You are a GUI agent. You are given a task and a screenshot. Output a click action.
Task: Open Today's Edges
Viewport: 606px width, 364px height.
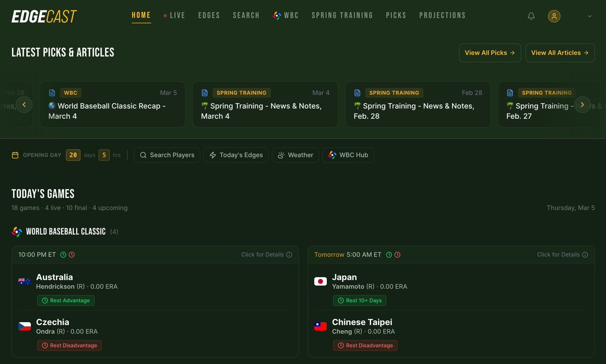click(x=236, y=155)
